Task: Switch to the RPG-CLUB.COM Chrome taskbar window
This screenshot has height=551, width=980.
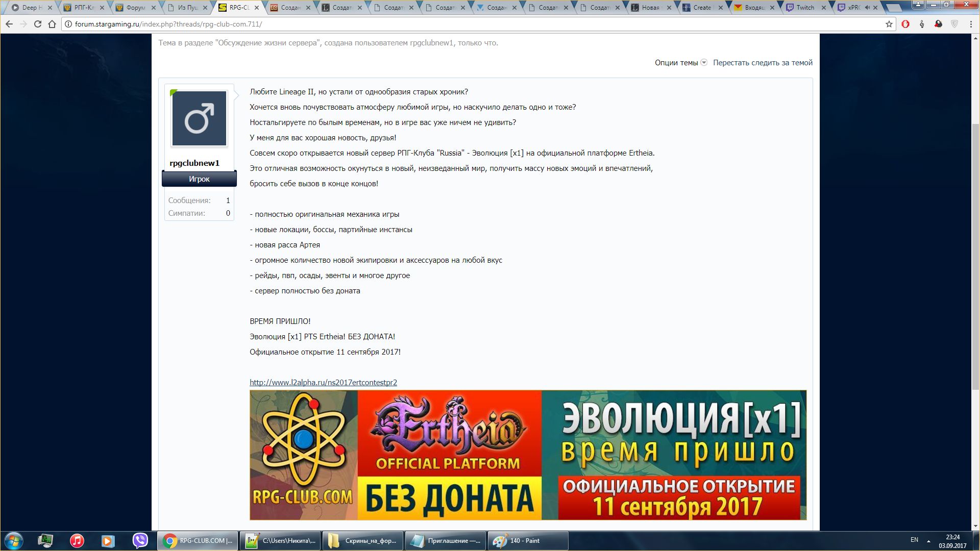Action: (198, 541)
